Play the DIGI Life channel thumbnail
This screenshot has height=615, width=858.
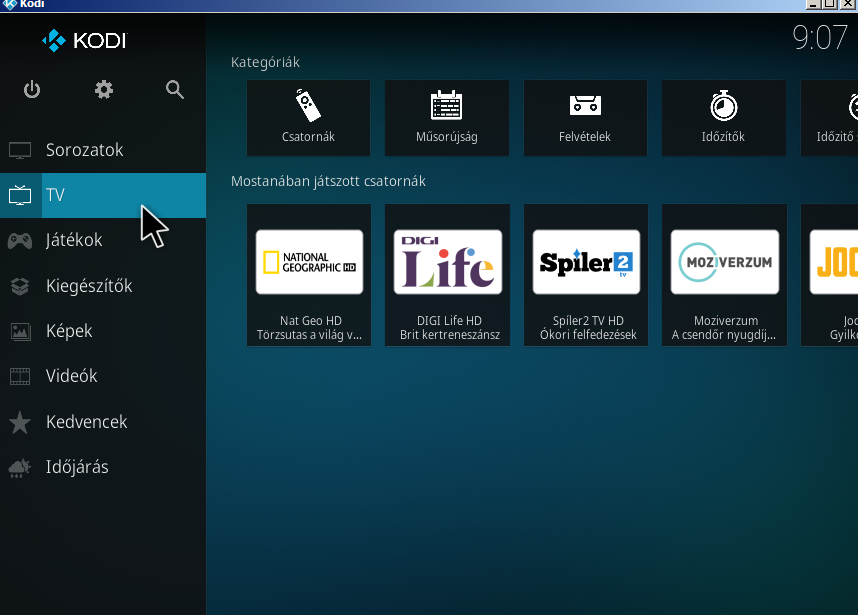[x=448, y=262]
